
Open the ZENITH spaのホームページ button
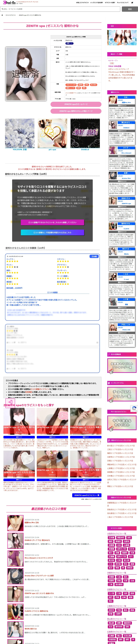click(76, 104)
